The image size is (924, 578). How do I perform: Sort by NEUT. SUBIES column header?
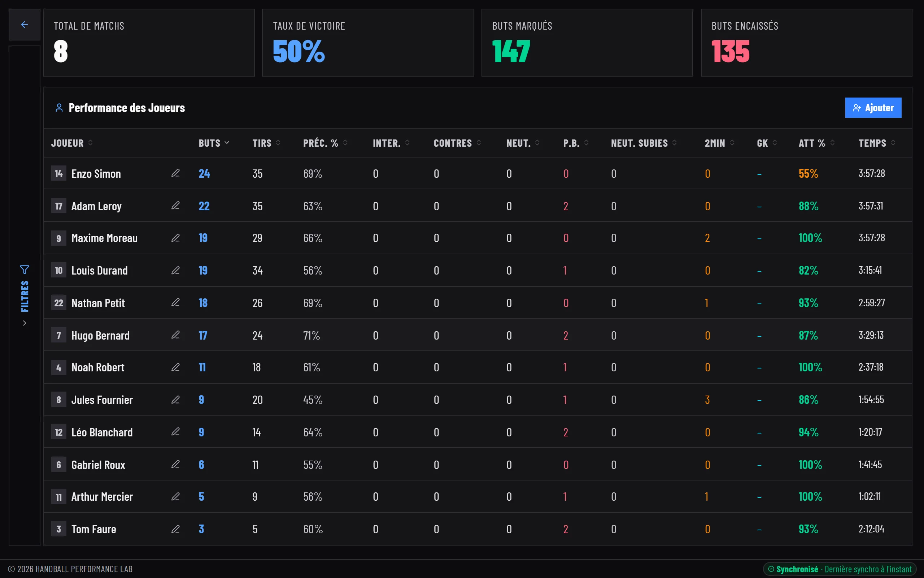[x=644, y=143]
